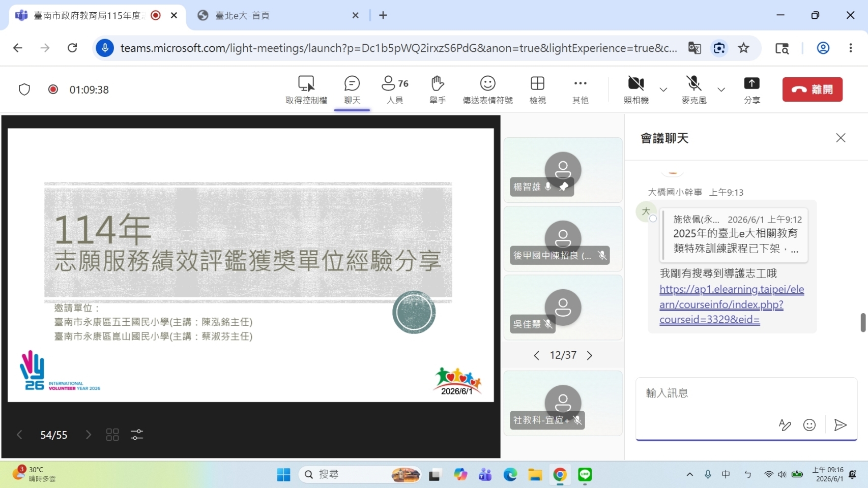Bookmark this page with star icon
This screenshot has width=868, height=488.
point(743,48)
